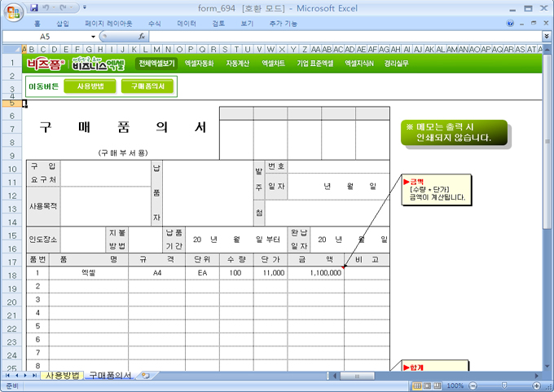Select cell containing 1,100,000 amount
The image size is (554, 392).
tap(314, 273)
